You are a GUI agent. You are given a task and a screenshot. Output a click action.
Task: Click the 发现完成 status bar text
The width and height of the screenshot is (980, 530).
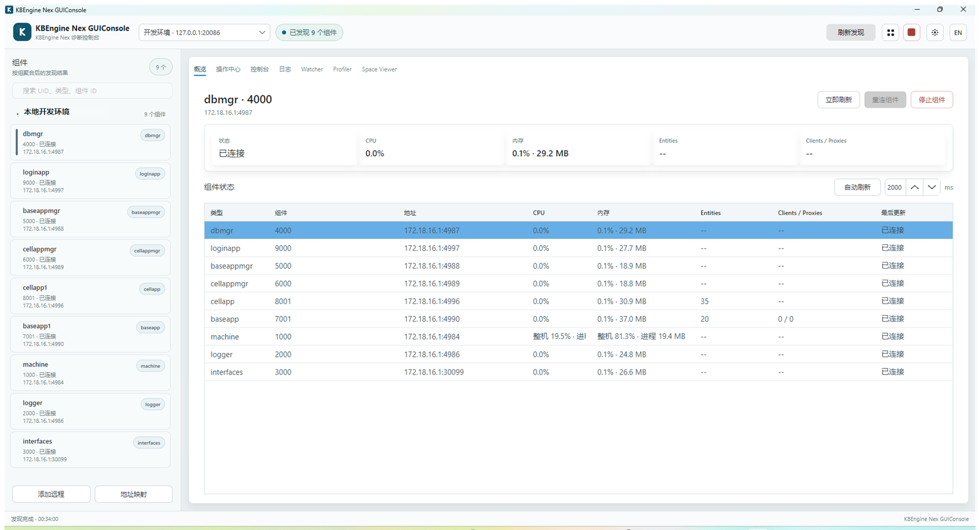tap(35, 519)
